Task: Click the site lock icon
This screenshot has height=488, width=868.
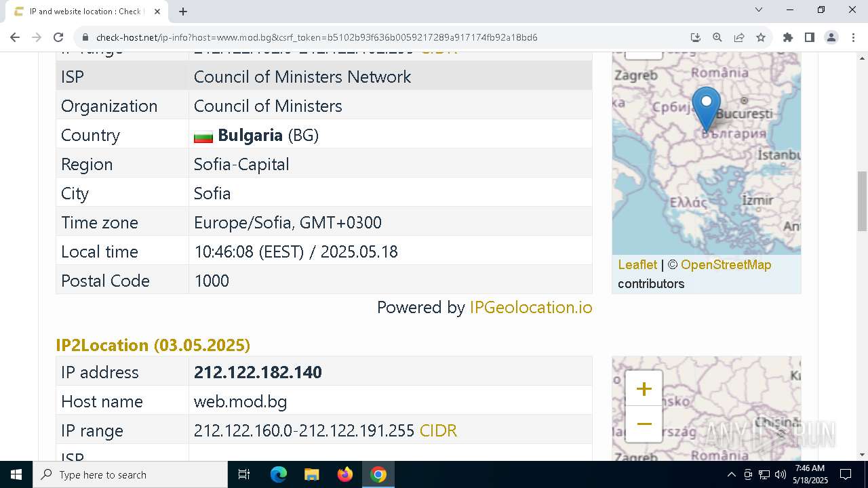Action: (x=85, y=37)
